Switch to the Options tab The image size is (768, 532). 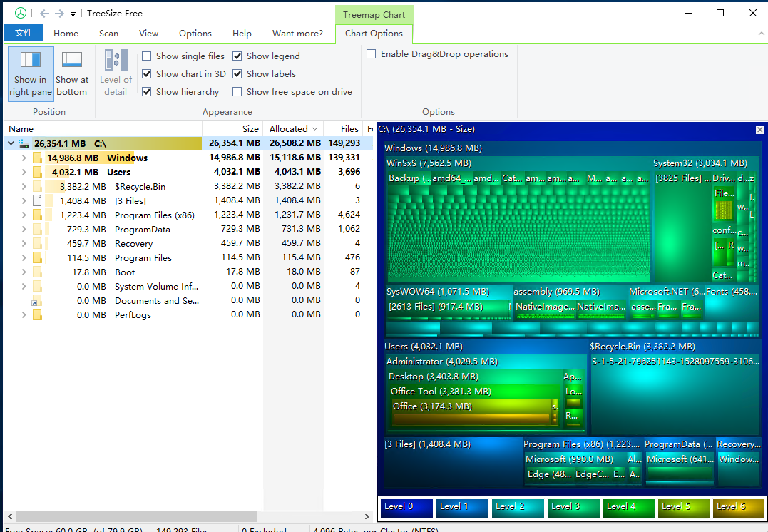(195, 34)
